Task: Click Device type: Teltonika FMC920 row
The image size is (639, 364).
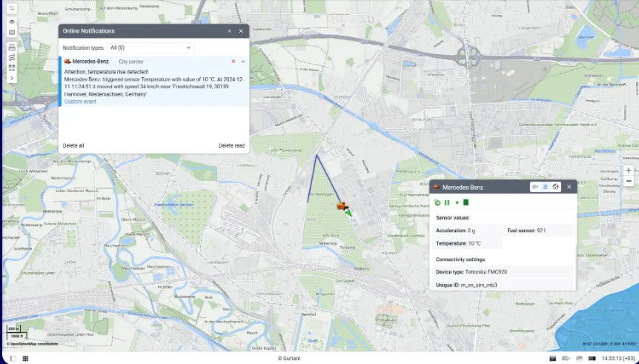Action: pyautogui.click(x=503, y=272)
